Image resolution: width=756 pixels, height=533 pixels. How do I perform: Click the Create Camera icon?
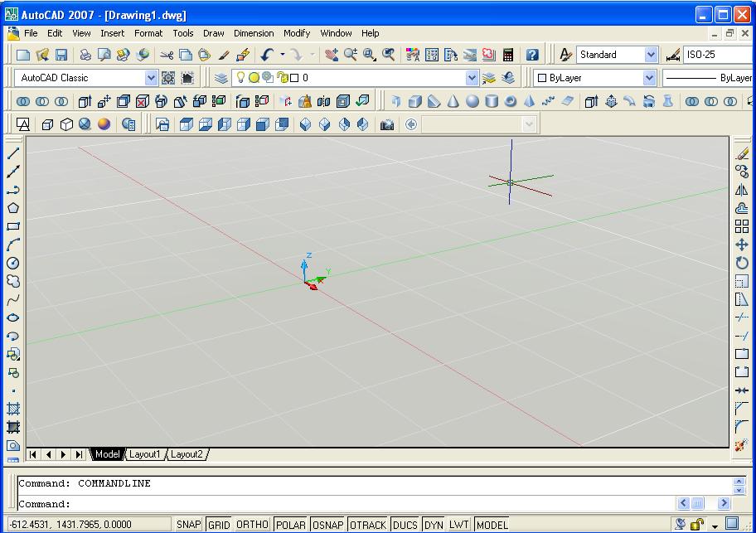tap(386, 125)
